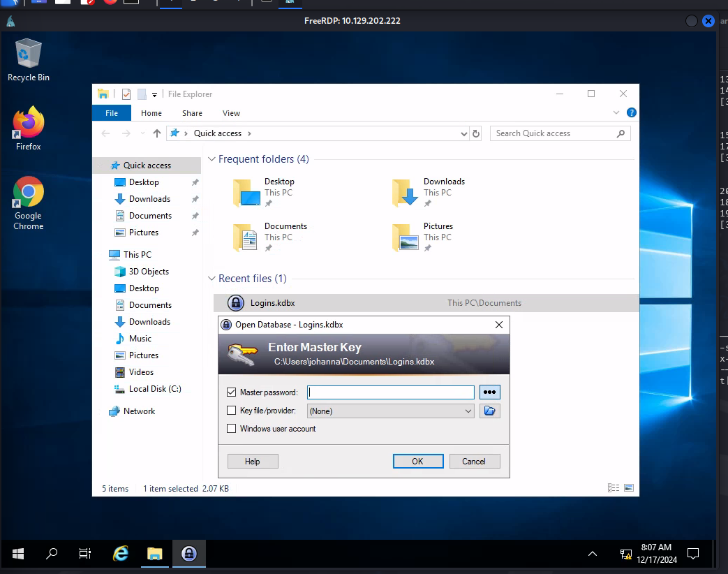
Task: Open KeePass from the taskbar
Action: (x=188, y=554)
